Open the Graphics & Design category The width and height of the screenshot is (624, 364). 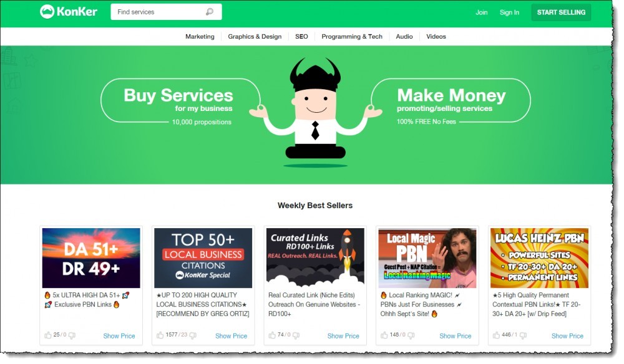pyautogui.click(x=255, y=37)
